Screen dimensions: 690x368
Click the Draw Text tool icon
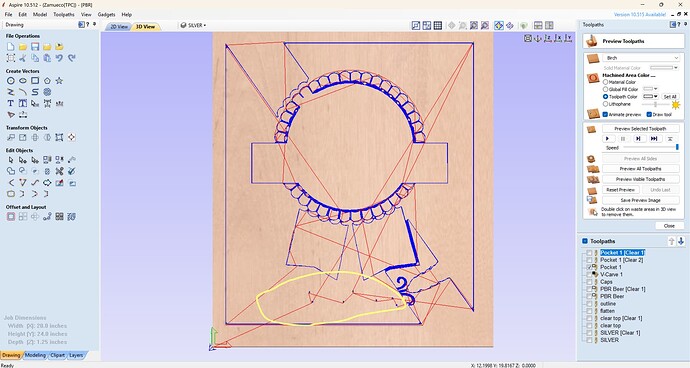tap(11, 103)
